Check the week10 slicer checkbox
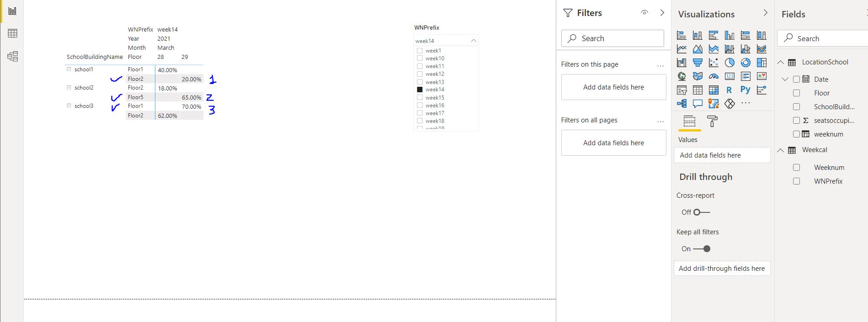Image resolution: width=868 pixels, height=322 pixels. click(420, 58)
